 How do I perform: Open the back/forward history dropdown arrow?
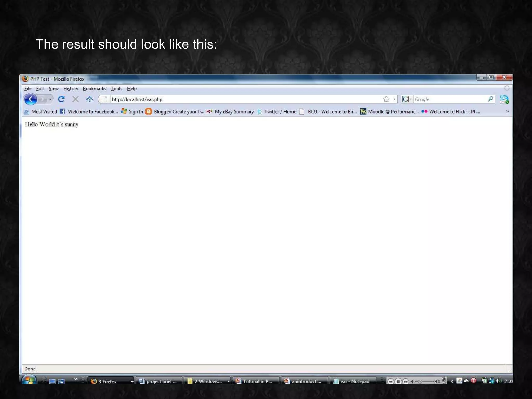pyautogui.click(x=50, y=99)
